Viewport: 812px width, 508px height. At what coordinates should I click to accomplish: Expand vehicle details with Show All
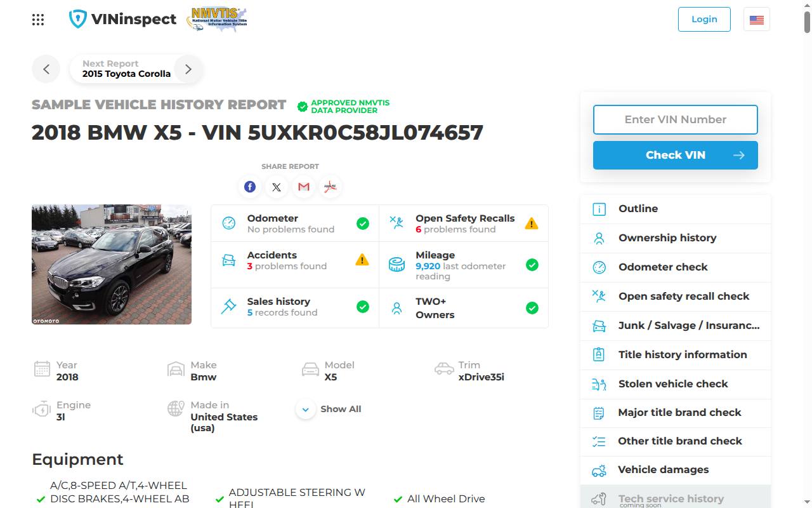coord(329,409)
